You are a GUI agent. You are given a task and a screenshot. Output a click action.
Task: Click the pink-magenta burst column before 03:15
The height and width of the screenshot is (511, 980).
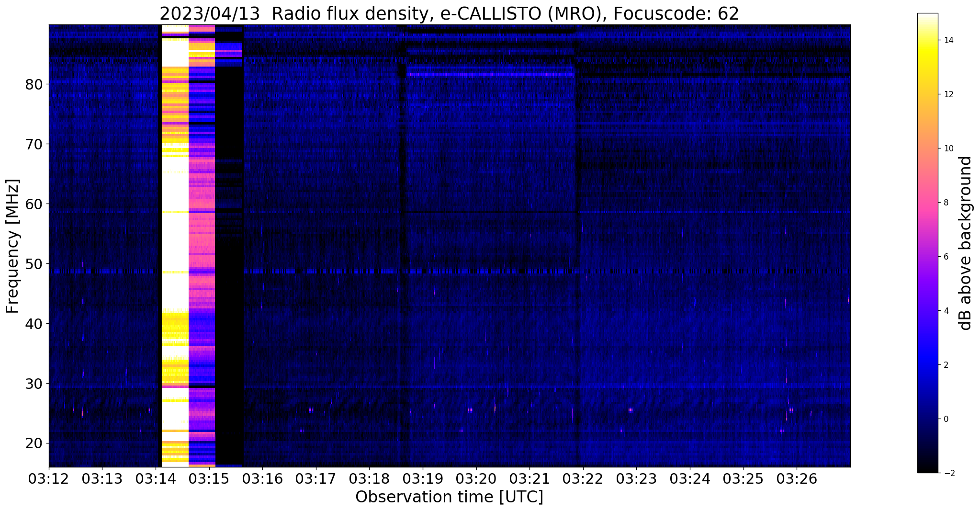pos(202,246)
